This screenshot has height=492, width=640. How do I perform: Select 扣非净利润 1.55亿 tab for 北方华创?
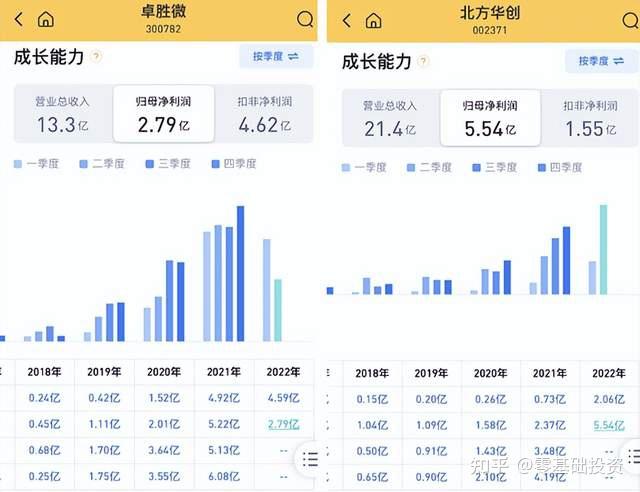pos(590,118)
